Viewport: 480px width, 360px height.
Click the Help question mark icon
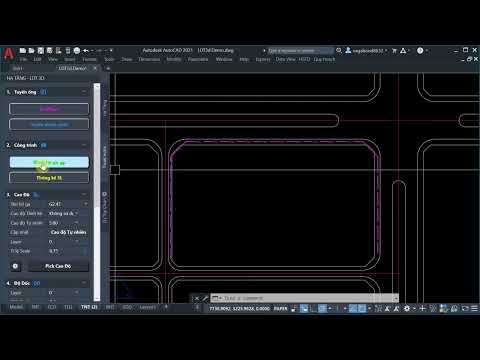[x=420, y=51]
